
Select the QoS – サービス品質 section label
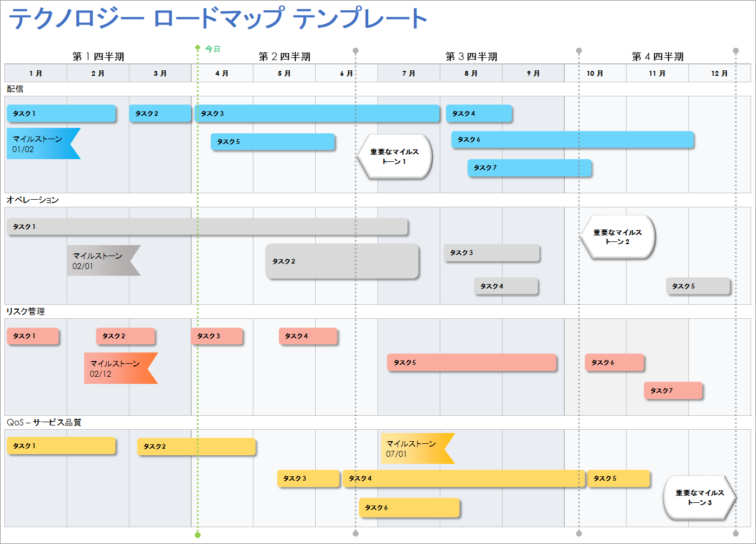[44, 422]
